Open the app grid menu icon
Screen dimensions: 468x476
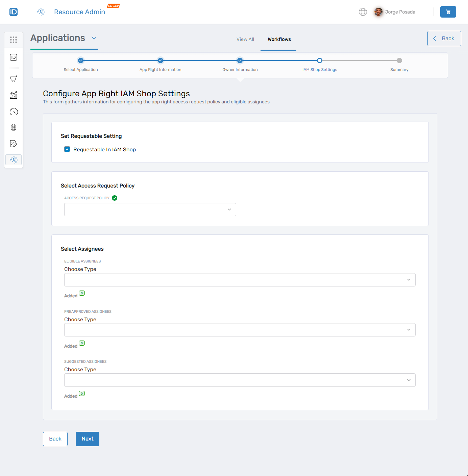click(x=14, y=40)
